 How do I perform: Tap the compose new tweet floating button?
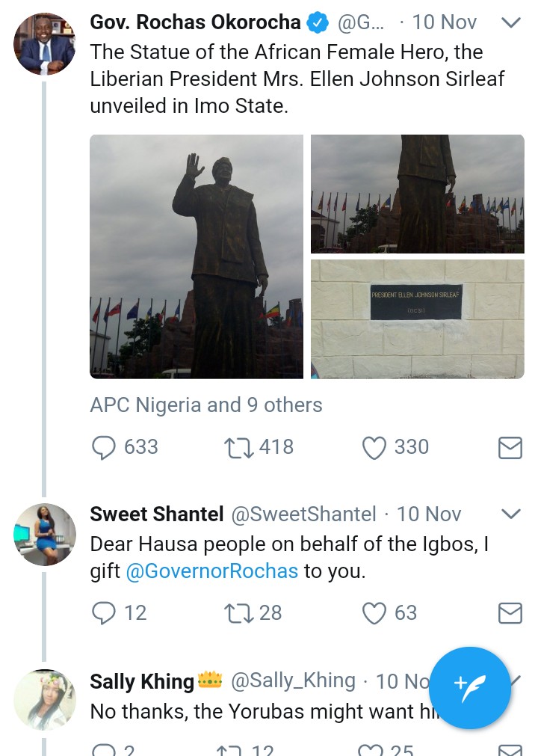pyautogui.click(x=470, y=688)
